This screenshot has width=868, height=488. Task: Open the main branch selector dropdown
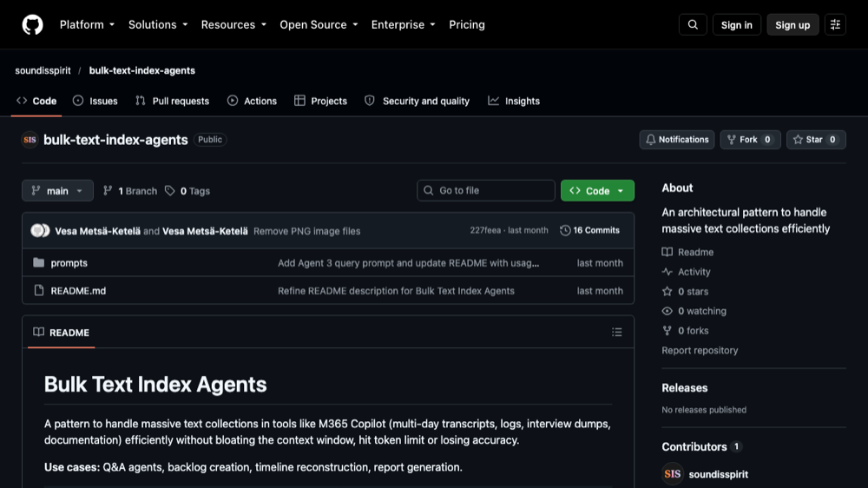(x=57, y=190)
